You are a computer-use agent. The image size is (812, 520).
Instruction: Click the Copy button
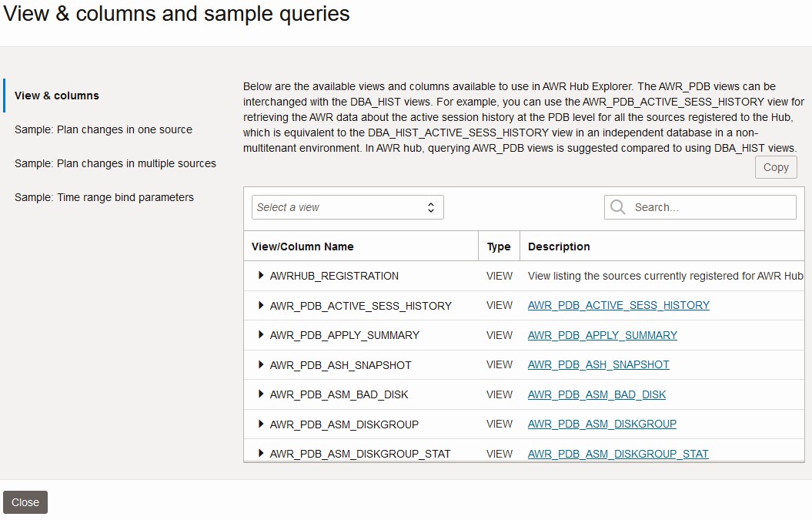click(776, 167)
